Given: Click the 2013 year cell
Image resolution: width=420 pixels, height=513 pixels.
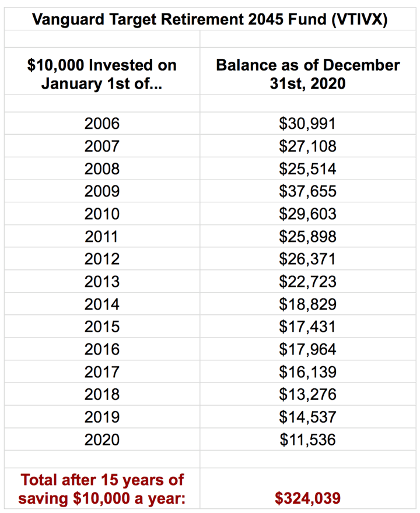Looking at the screenshot, I should click(x=102, y=282).
